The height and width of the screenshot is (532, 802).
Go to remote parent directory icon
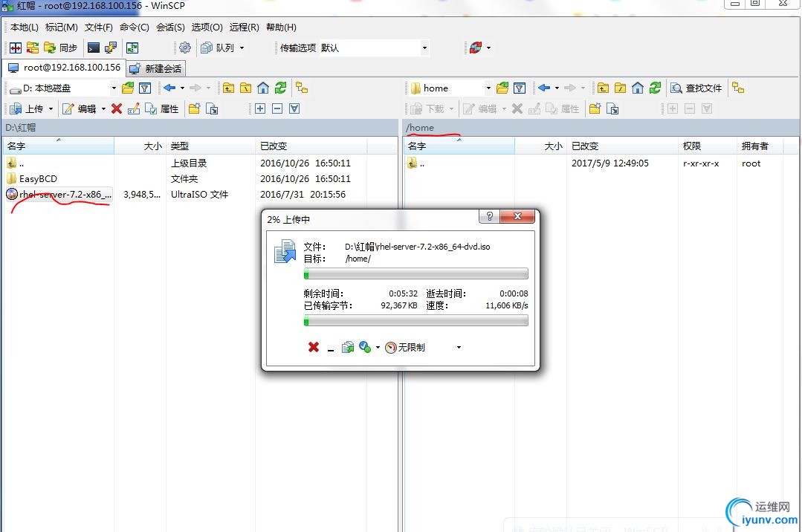point(603,88)
